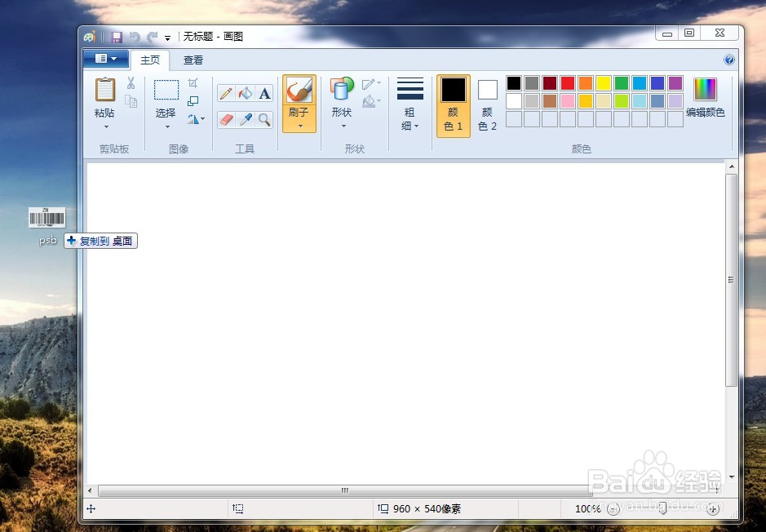Click the Undo arrow in title bar

pos(135,38)
